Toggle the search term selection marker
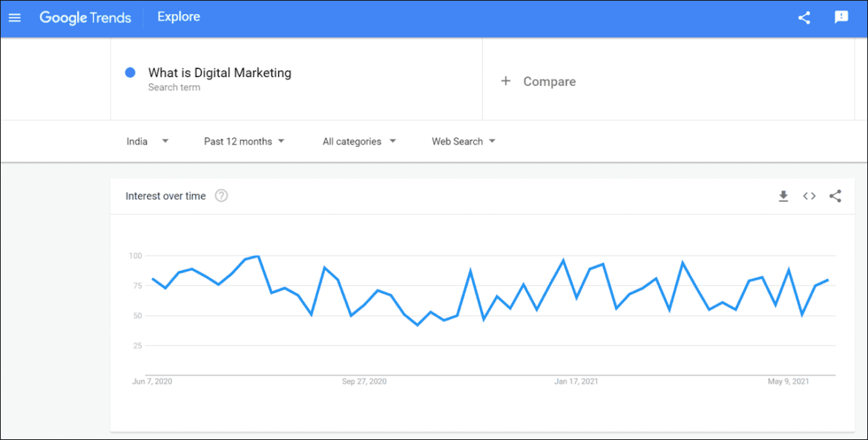The image size is (868, 440). pos(130,72)
